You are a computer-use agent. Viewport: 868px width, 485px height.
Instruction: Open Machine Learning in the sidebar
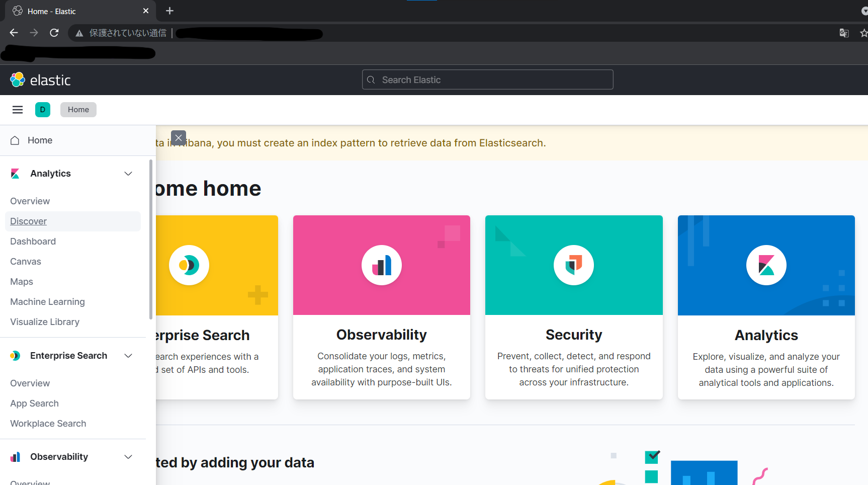[x=48, y=302]
